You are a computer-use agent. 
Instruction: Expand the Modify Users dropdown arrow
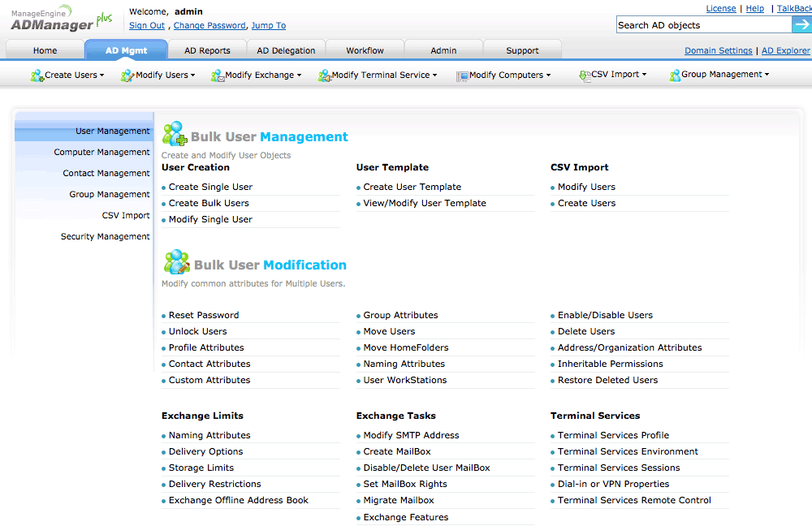coord(192,75)
